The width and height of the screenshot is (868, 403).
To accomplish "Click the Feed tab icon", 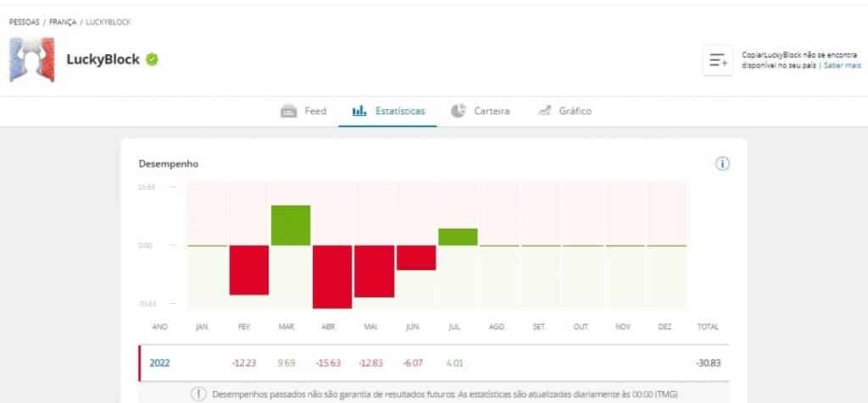I will [x=288, y=111].
